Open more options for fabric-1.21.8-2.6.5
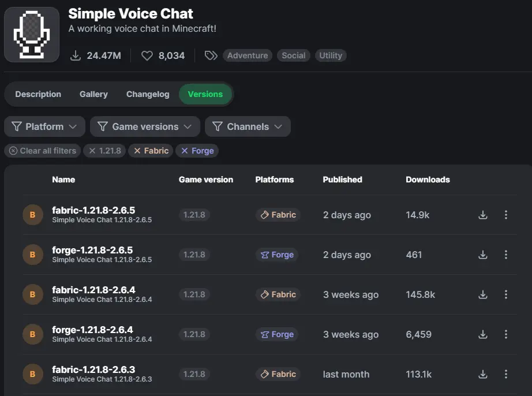 (x=506, y=215)
